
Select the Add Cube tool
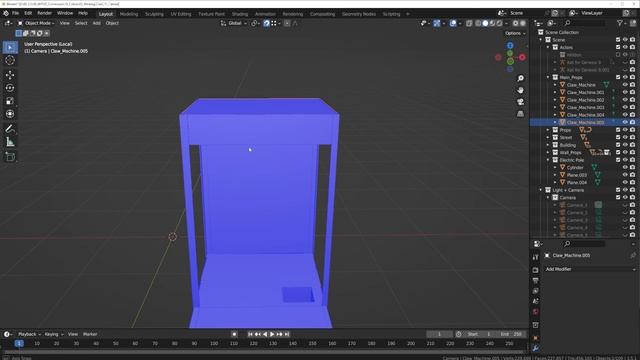(10, 157)
